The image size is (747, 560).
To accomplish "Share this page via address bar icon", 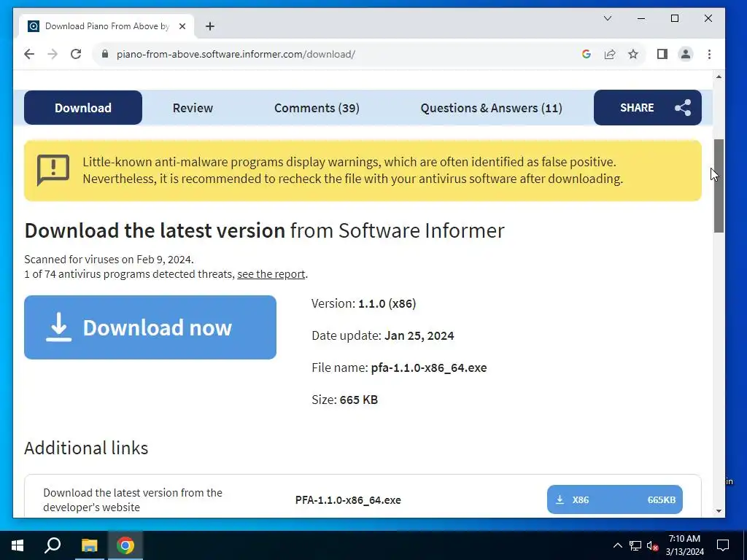I will 610,54.
